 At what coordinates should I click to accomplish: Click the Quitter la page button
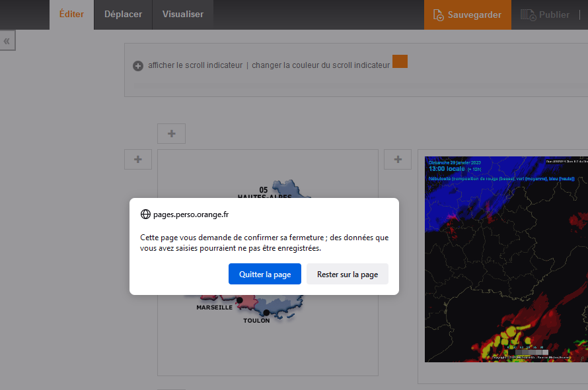265,274
